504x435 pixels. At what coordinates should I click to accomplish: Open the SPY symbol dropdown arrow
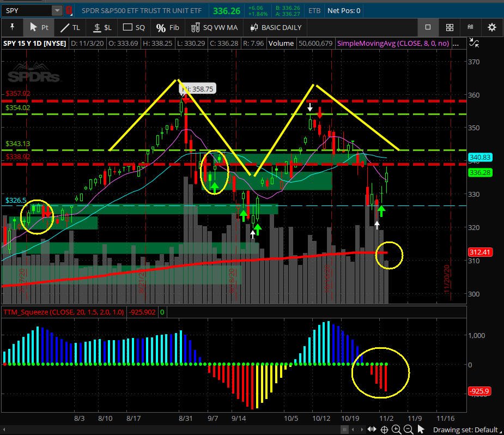[x=57, y=10]
